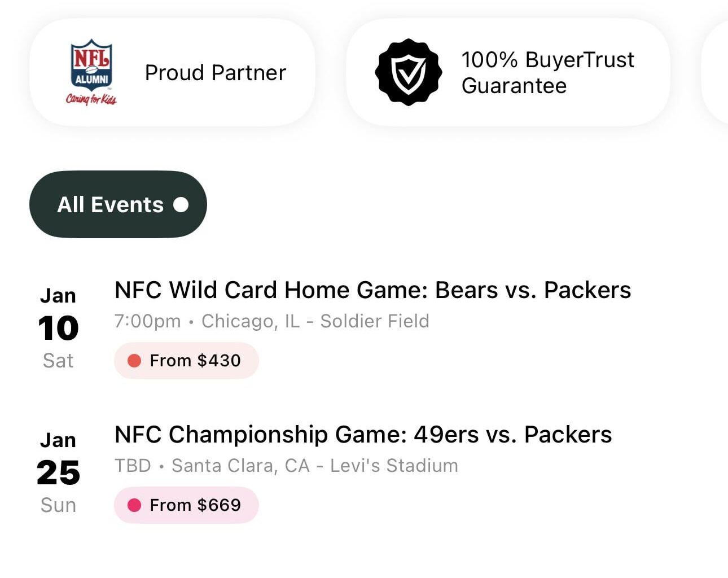Click the Chicago, IL - Soldier Field venue
The width and height of the screenshot is (728, 578).
coord(315,321)
